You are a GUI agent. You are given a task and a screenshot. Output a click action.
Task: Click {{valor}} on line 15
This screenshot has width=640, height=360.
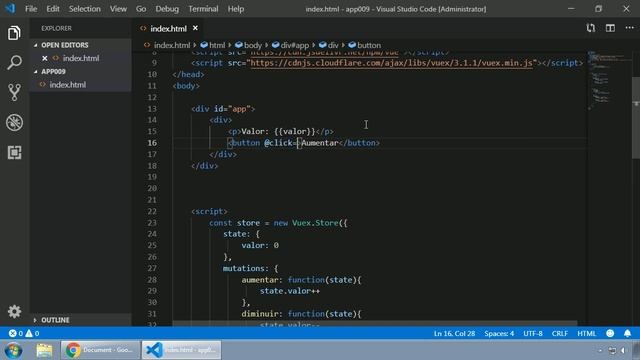295,131
